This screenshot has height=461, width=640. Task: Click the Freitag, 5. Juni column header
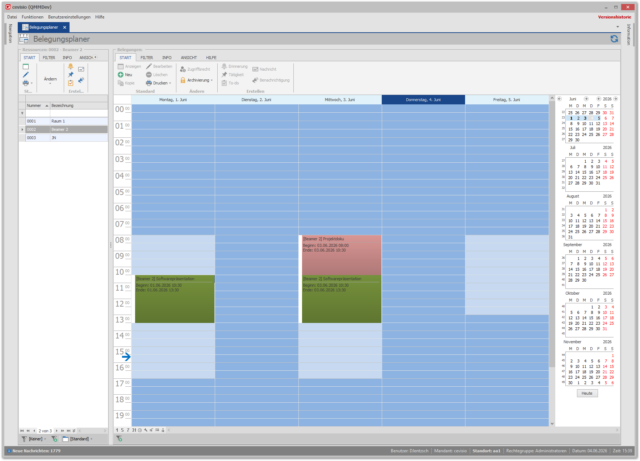click(507, 100)
